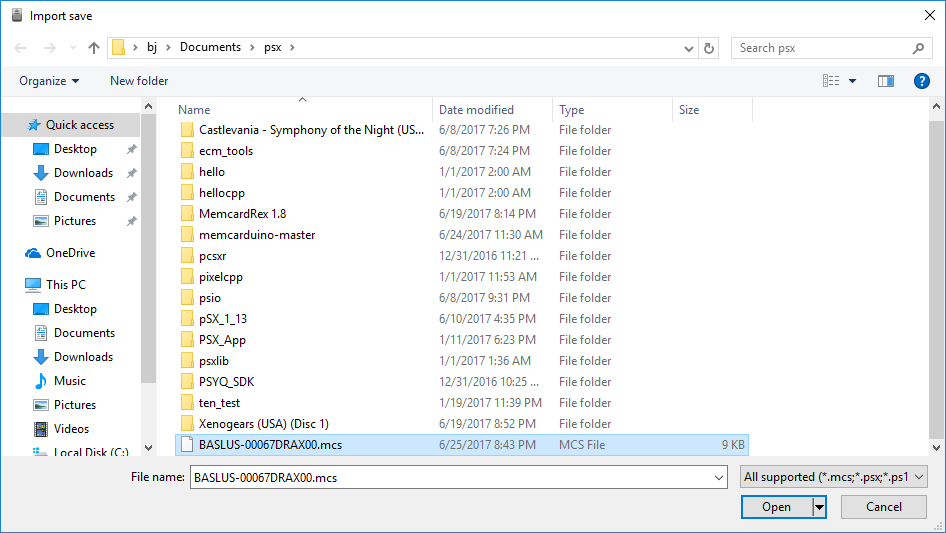
Task: Open the MemcardRex 1.8 folder
Action: click(242, 214)
